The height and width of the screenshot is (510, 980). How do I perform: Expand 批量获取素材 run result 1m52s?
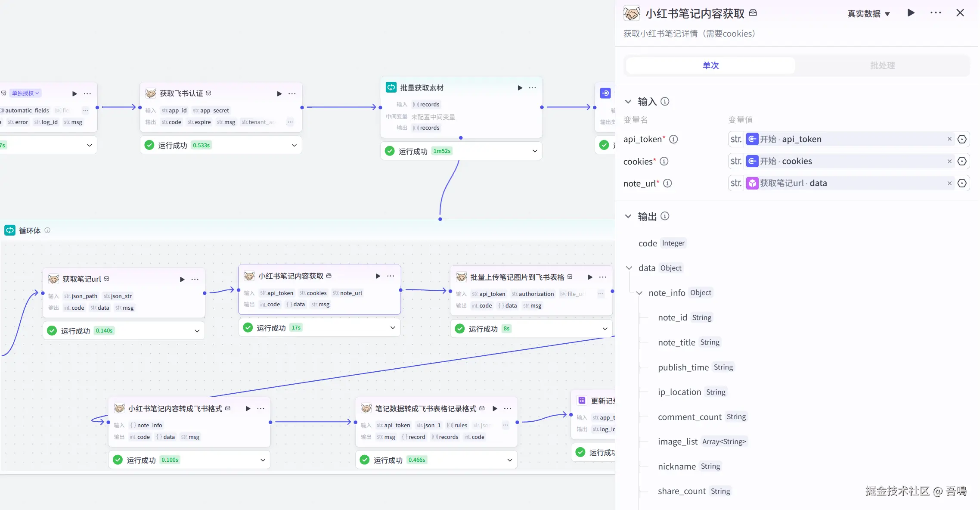(534, 151)
